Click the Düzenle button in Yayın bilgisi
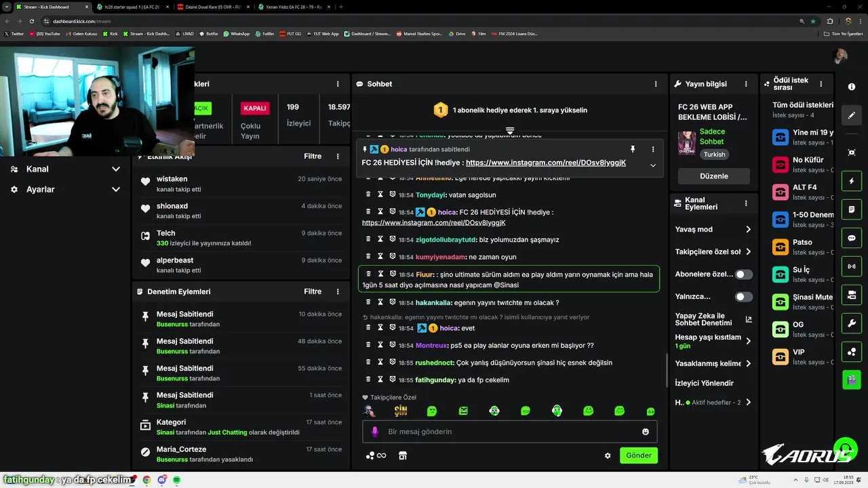 pos(714,176)
